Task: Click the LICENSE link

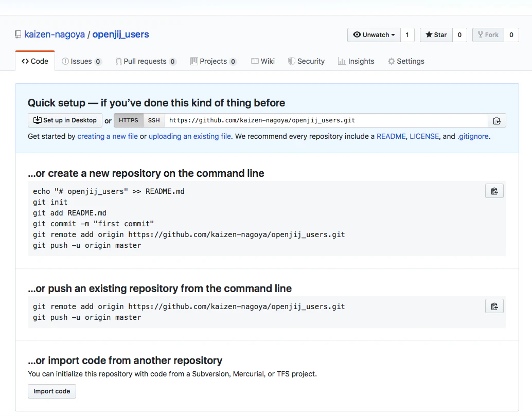Action: 424,136
